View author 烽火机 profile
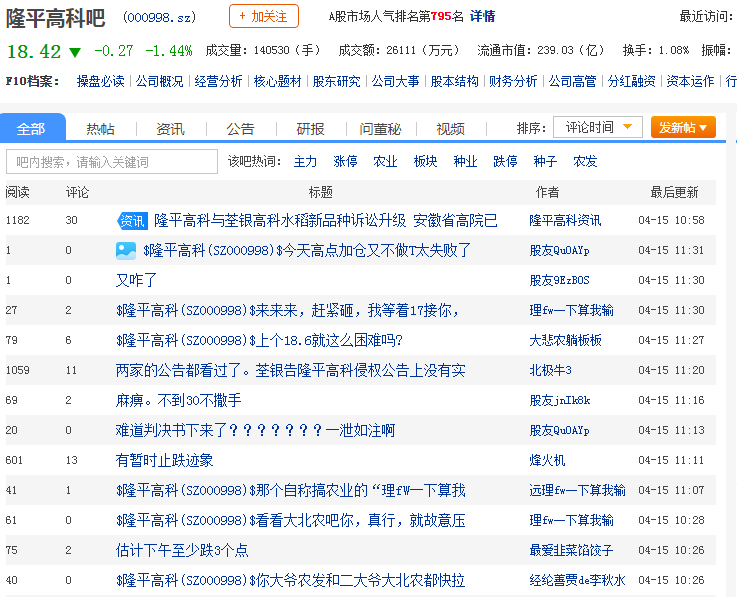The image size is (737, 597). (547, 460)
